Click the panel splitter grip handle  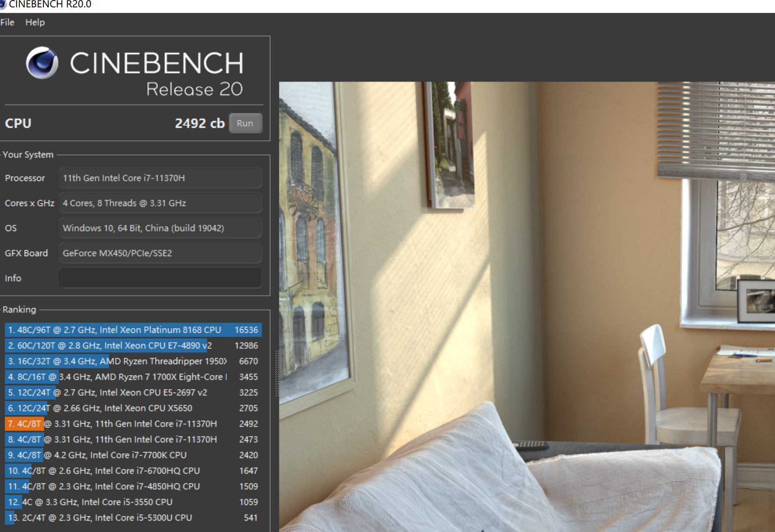click(277, 373)
